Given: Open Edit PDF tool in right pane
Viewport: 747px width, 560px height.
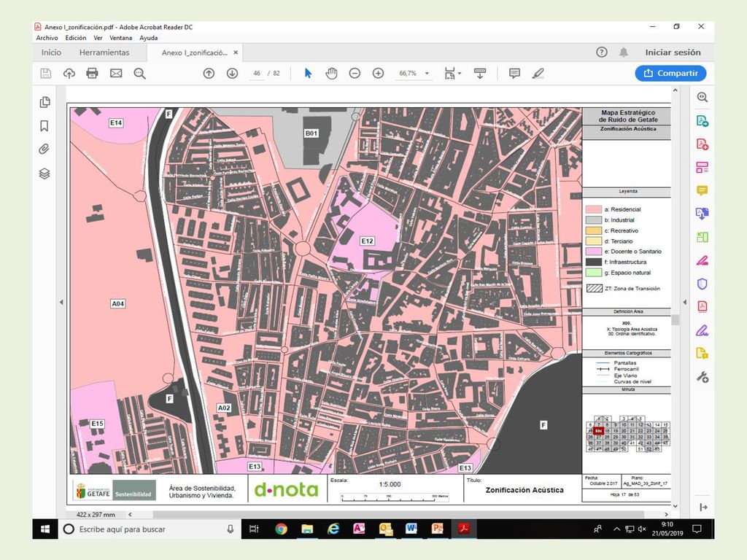Looking at the screenshot, I should click(703, 168).
